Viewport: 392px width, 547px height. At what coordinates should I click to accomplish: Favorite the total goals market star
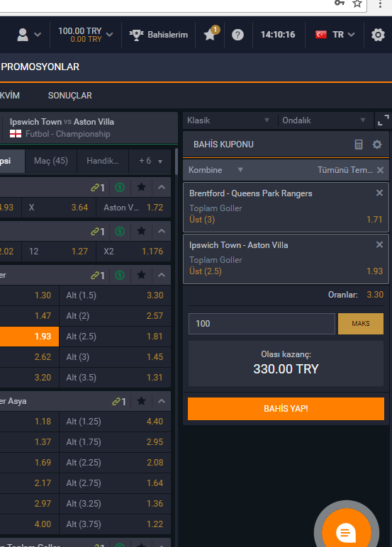(141, 275)
